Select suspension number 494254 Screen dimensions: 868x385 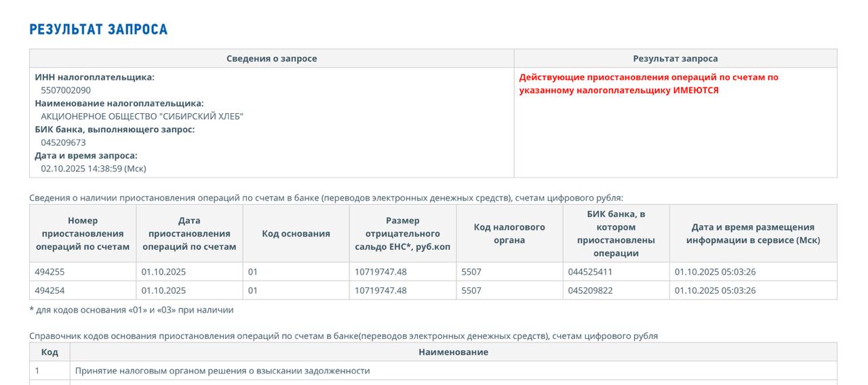pyautogui.click(x=50, y=290)
